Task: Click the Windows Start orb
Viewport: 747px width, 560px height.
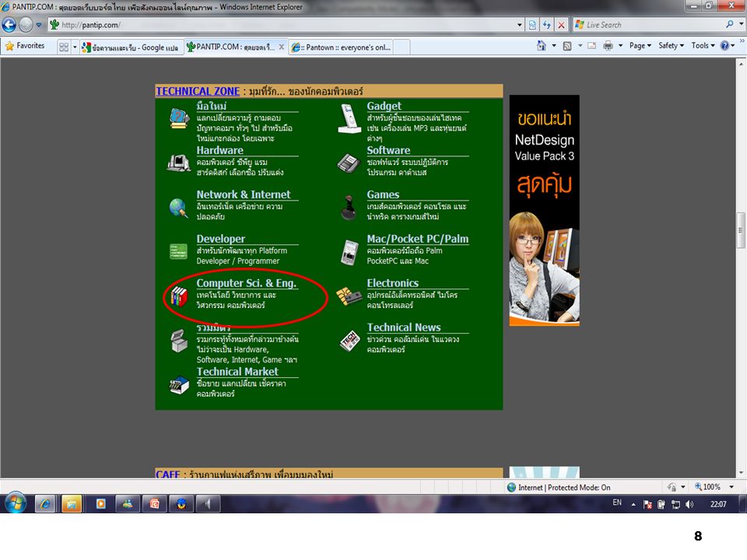Action: (16, 503)
